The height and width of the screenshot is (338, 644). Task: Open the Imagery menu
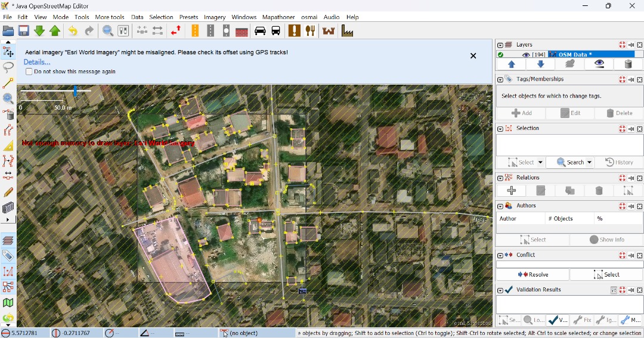tap(215, 17)
